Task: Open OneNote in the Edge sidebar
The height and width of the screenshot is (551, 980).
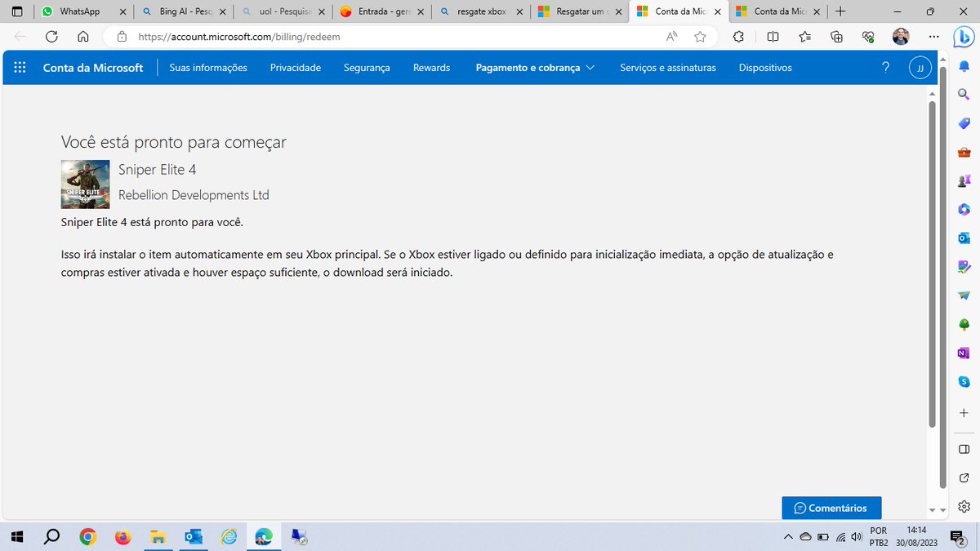Action: coord(964,353)
